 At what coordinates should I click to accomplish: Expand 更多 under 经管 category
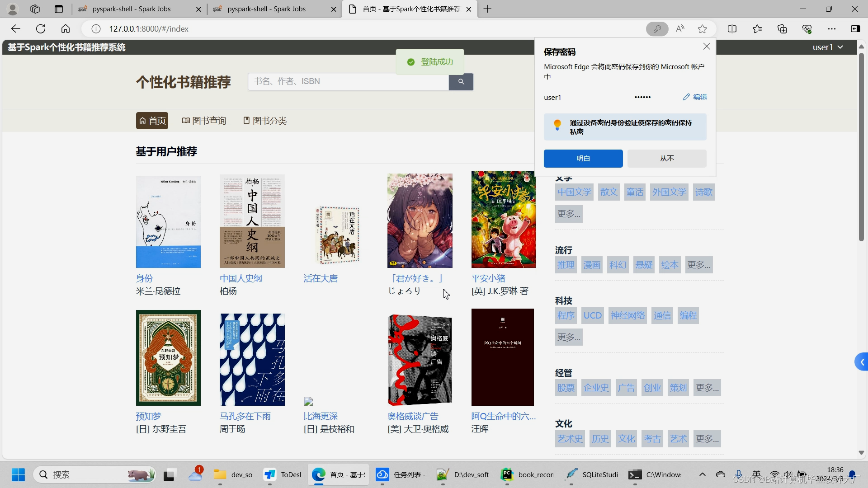tap(708, 388)
